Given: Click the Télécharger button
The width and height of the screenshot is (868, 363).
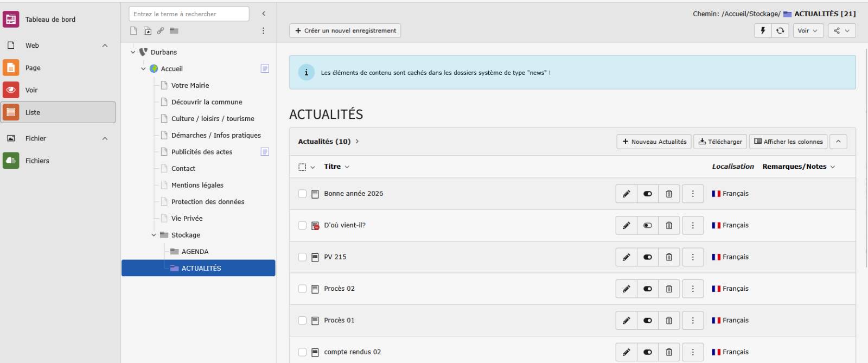Looking at the screenshot, I should pyautogui.click(x=720, y=142).
